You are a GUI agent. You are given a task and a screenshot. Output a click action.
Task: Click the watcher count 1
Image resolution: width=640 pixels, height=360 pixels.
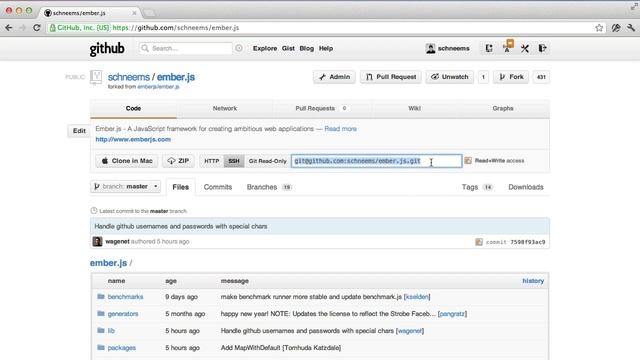tap(483, 77)
